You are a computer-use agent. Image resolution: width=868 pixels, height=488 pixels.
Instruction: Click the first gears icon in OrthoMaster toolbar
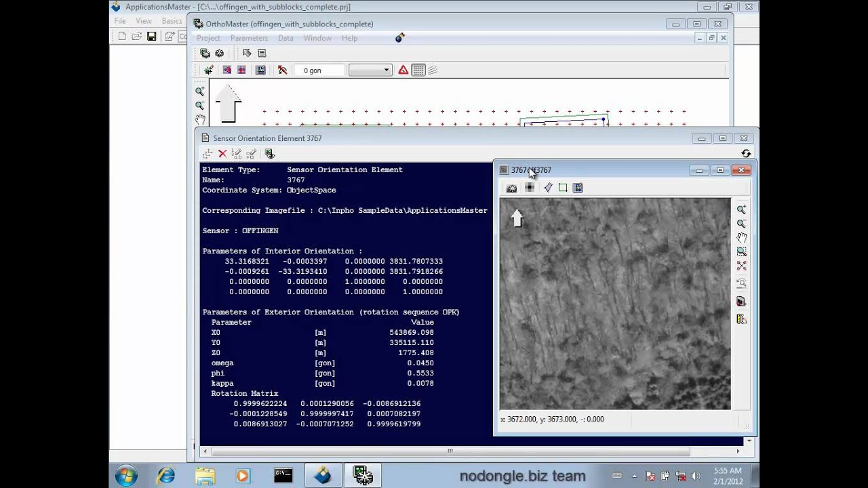click(205, 53)
